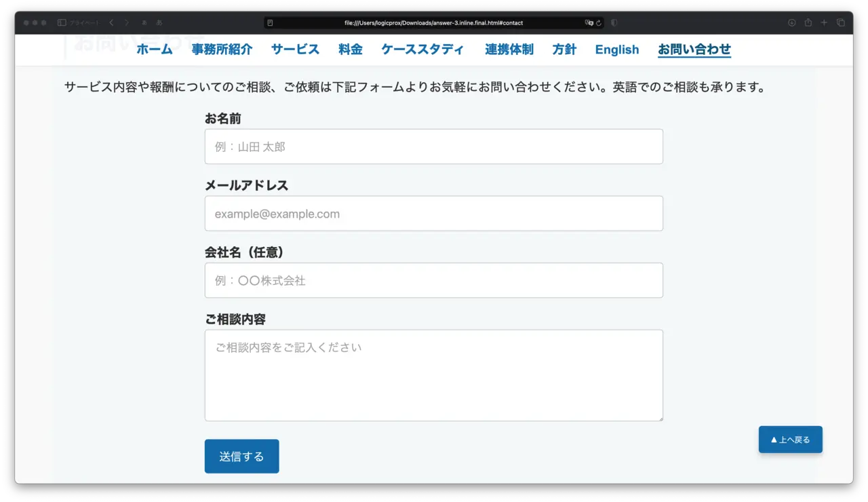Click the Safari sidebar toggle icon
This screenshot has width=868, height=502.
tap(62, 22)
